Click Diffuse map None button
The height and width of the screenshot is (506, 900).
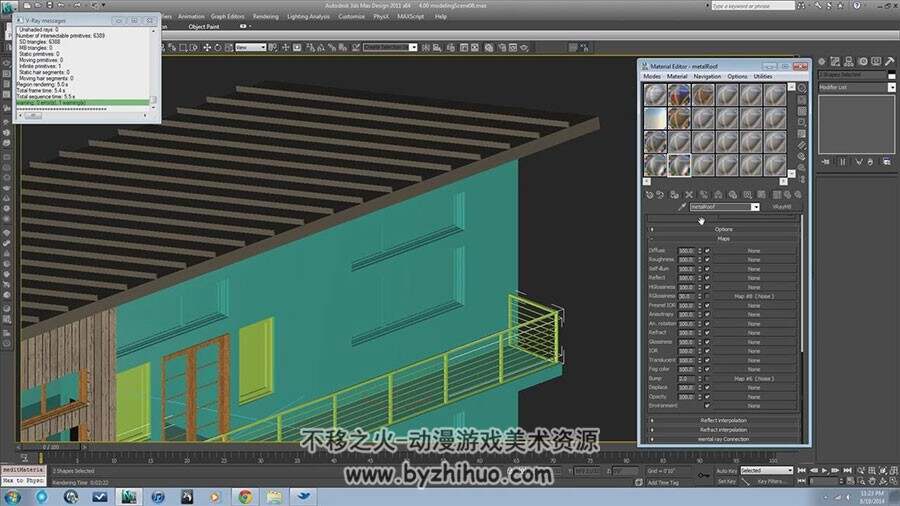pos(754,251)
